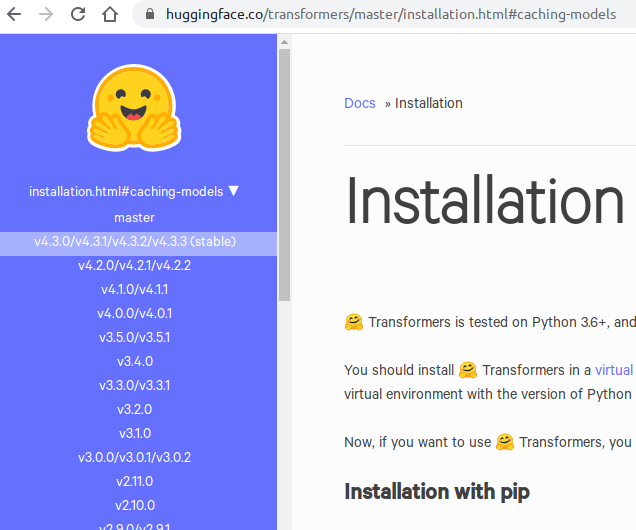Go back using browser back arrow
Viewport: 636px width, 530px height.
coord(14,15)
